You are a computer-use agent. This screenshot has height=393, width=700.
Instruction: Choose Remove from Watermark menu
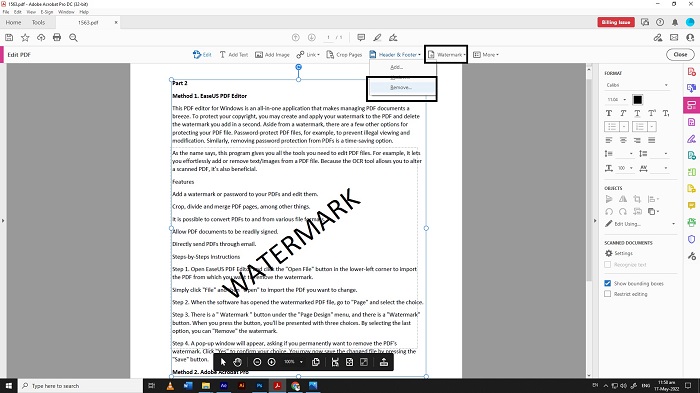point(401,88)
